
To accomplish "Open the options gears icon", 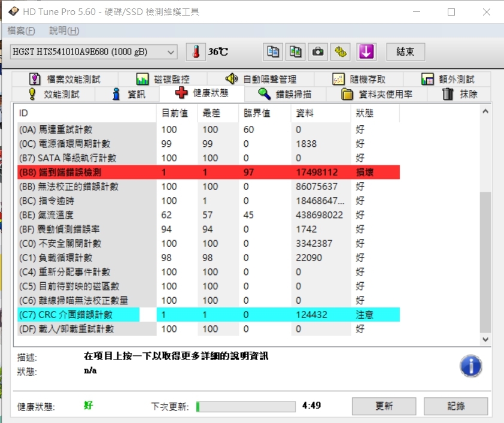I will (341, 52).
